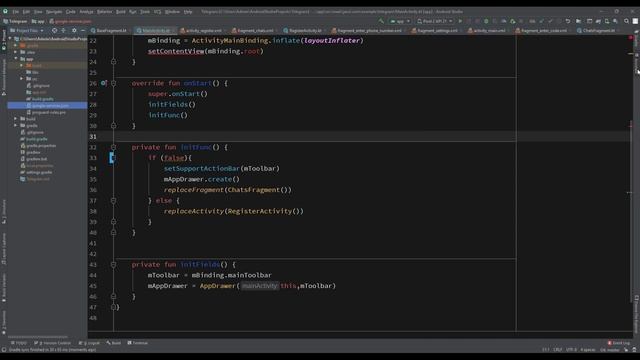Open the app run configuration dropdown
The width and height of the screenshot is (640, 360).
tap(400, 21)
